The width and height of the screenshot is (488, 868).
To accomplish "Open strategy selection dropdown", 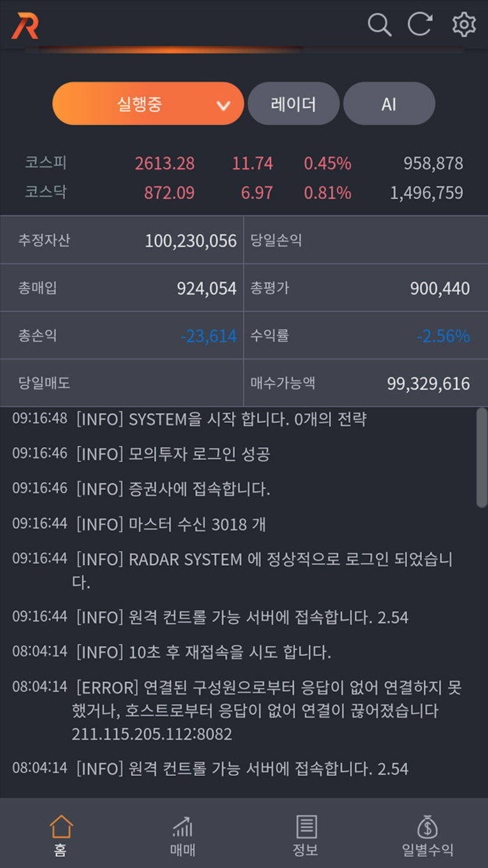I will (148, 103).
